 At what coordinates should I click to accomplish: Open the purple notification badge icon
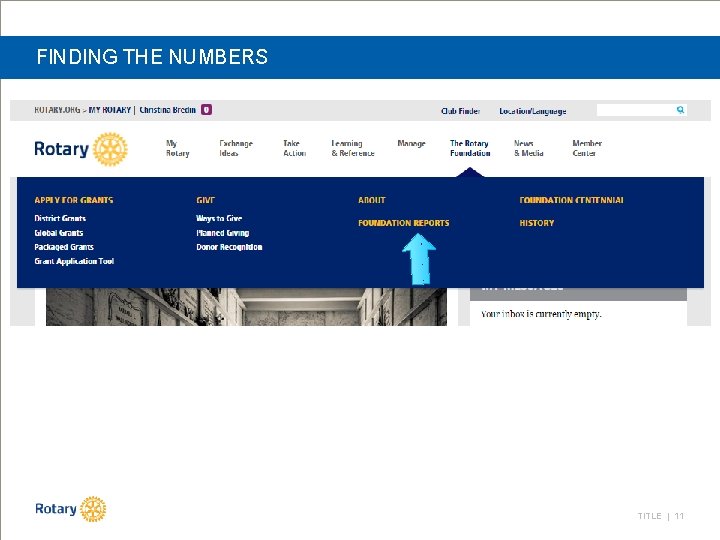[x=207, y=110]
